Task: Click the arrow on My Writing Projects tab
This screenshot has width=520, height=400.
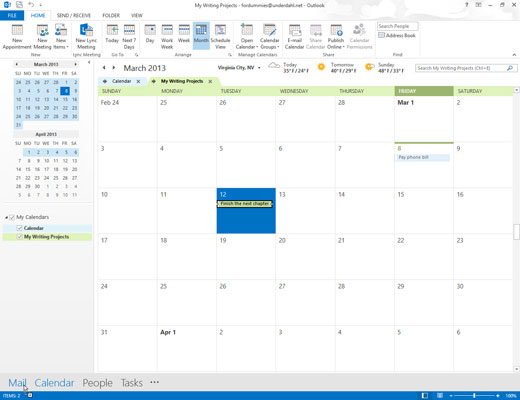Action: pyautogui.click(x=154, y=81)
